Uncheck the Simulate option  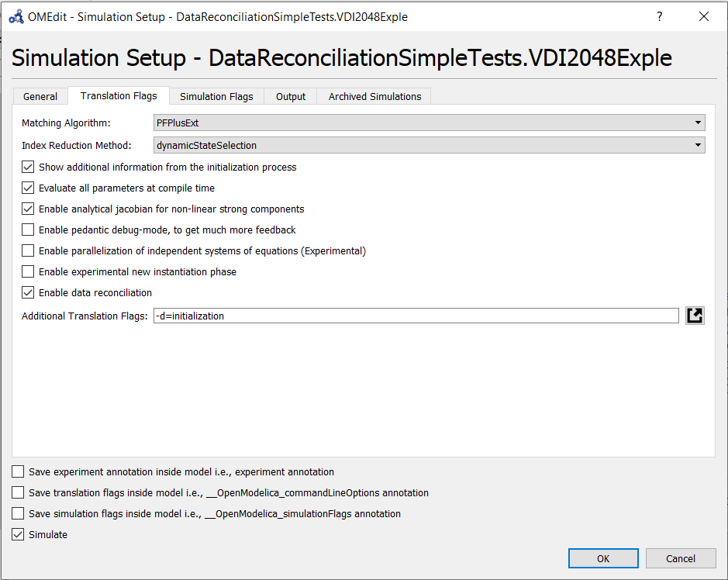point(18,534)
